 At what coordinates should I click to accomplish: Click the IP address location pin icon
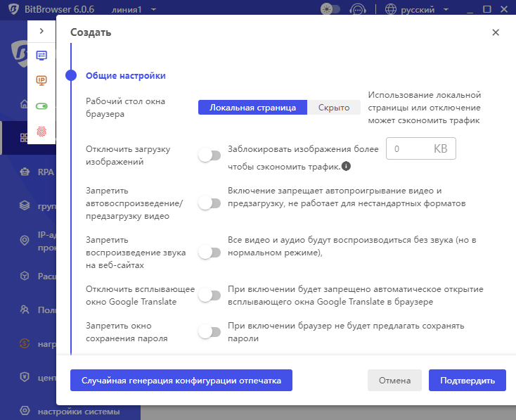point(25,241)
